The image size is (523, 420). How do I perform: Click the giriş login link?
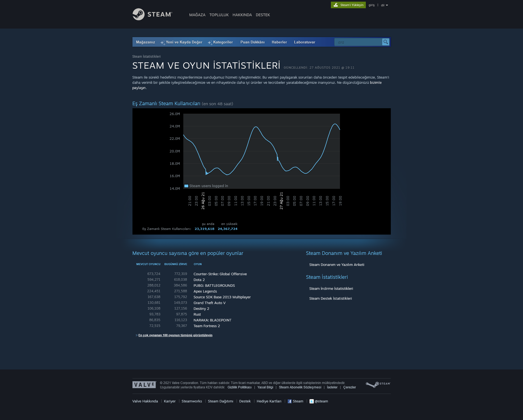[x=372, y=5]
